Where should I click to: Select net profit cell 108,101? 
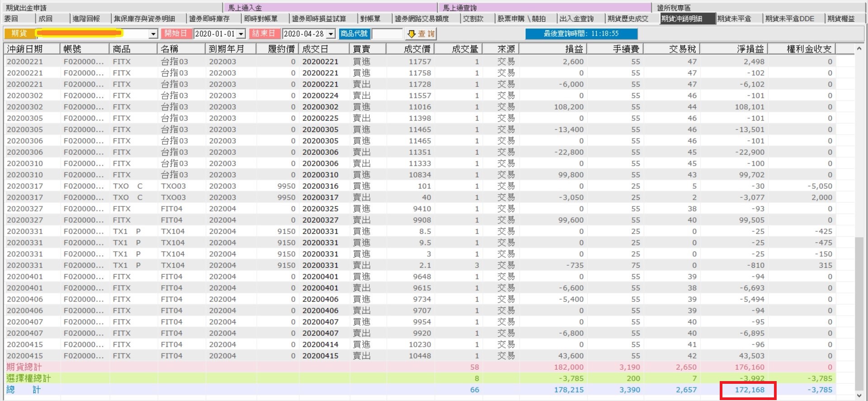coord(749,107)
